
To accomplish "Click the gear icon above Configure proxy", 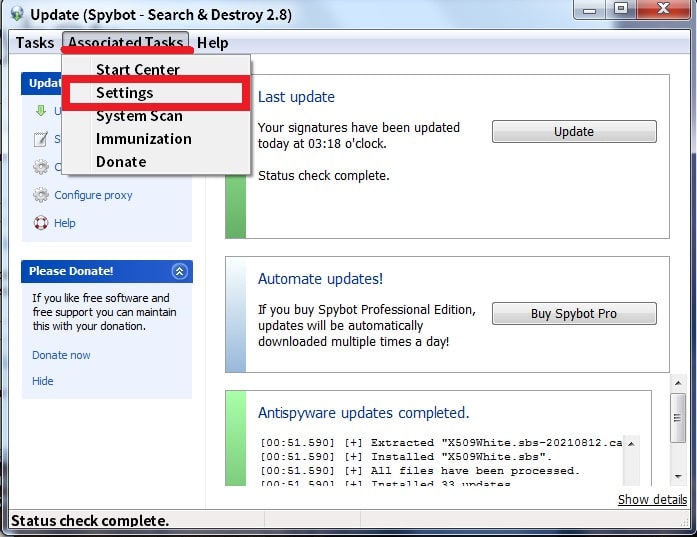I will click(41, 167).
